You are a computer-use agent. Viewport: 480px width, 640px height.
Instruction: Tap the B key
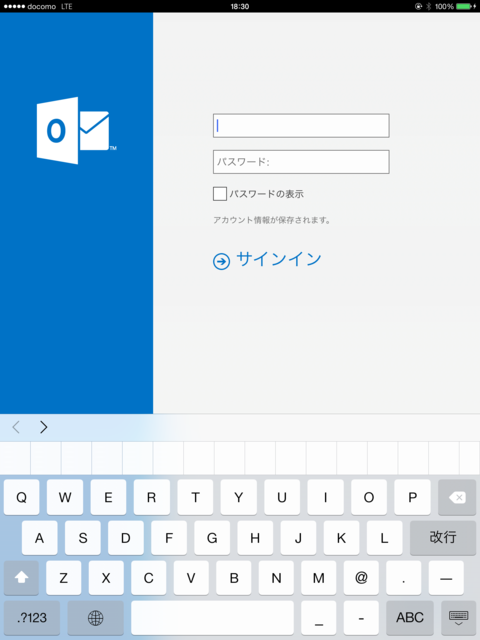[x=234, y=578]
